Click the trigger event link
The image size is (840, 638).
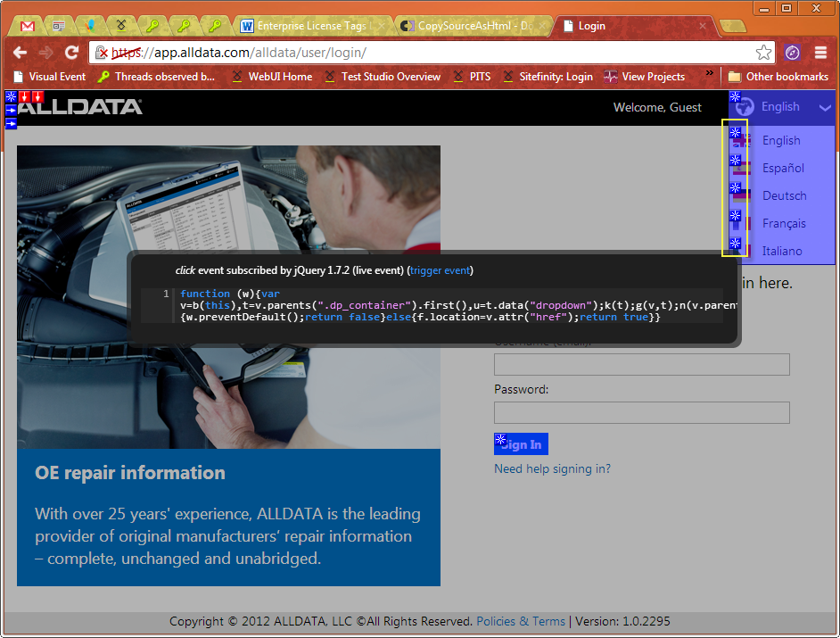(x=440, y=270)
